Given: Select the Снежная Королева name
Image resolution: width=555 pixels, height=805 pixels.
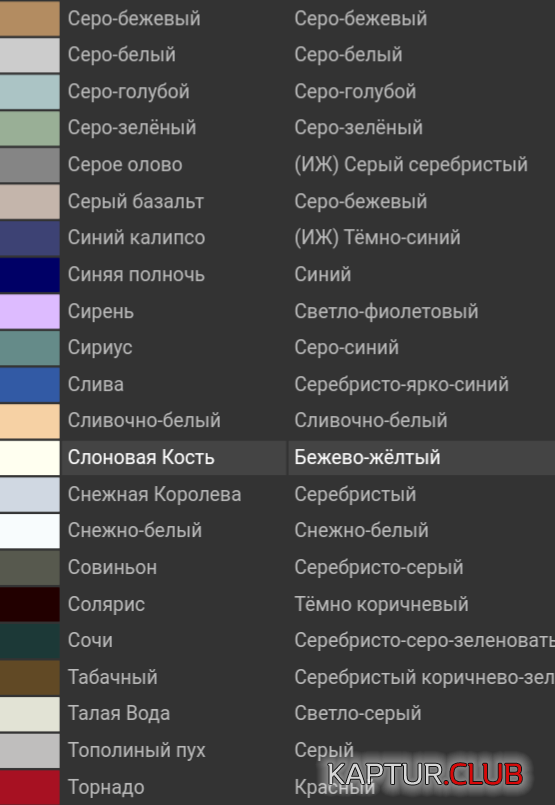Looking at the screenshot, I should 154,494.
